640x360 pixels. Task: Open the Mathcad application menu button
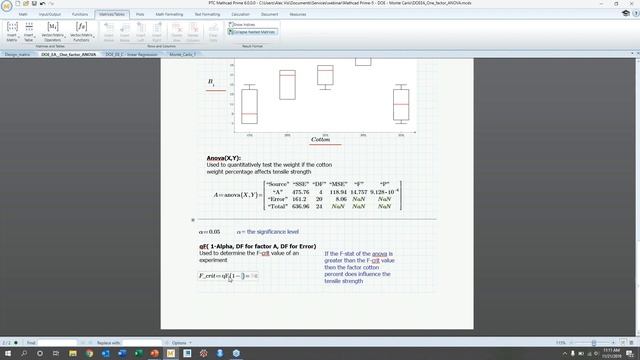point(7,6)
